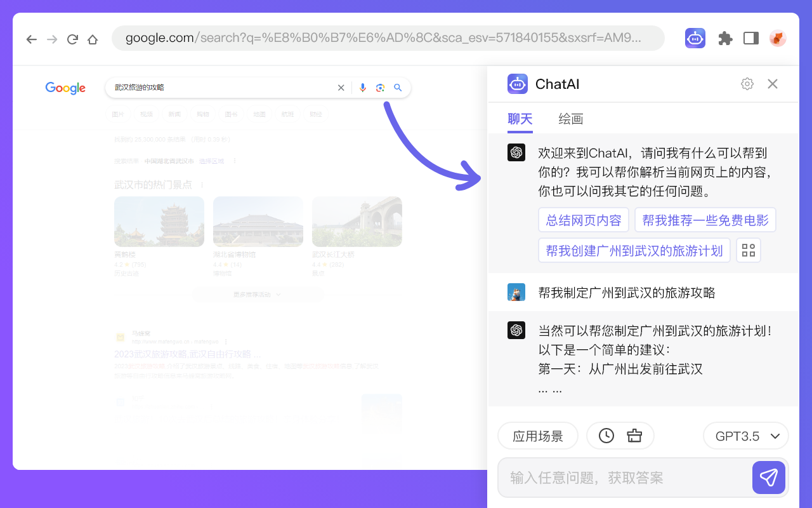This screenshot has width=812, height=508.
Task: Toggle the browser side panel icon
Action: click(x=751, y=39)
